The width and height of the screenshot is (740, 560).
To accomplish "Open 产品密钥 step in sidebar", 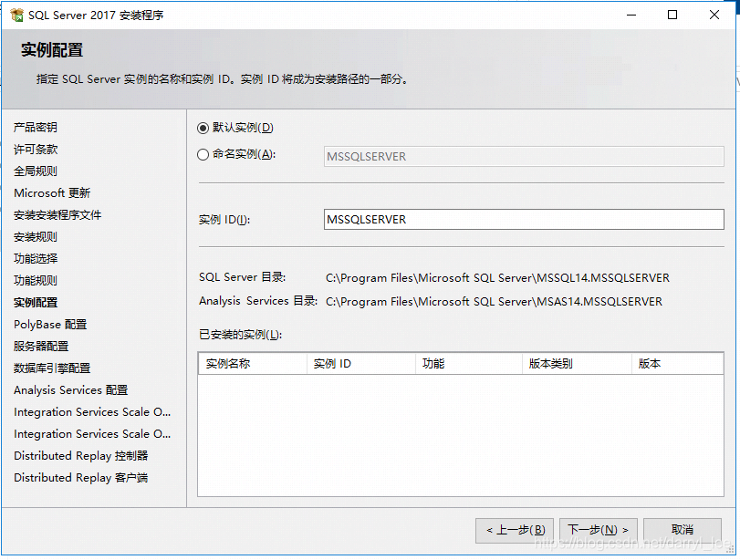I will point(36,128).
